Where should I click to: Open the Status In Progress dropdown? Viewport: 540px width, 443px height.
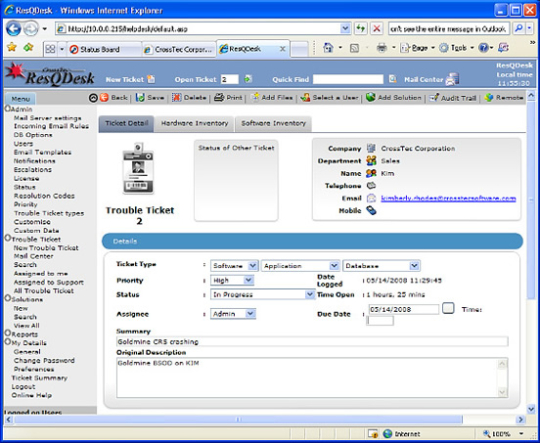pos(262,294)
